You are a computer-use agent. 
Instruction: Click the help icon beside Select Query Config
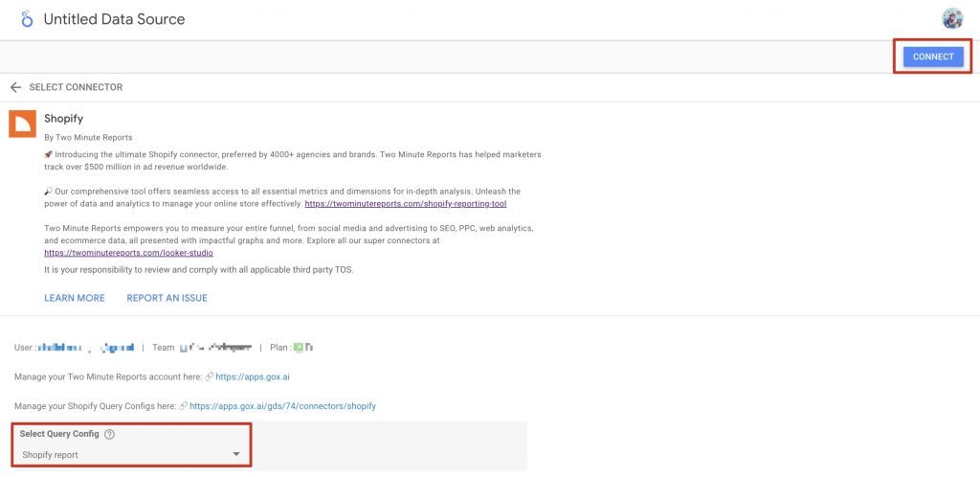pos(110,435)
